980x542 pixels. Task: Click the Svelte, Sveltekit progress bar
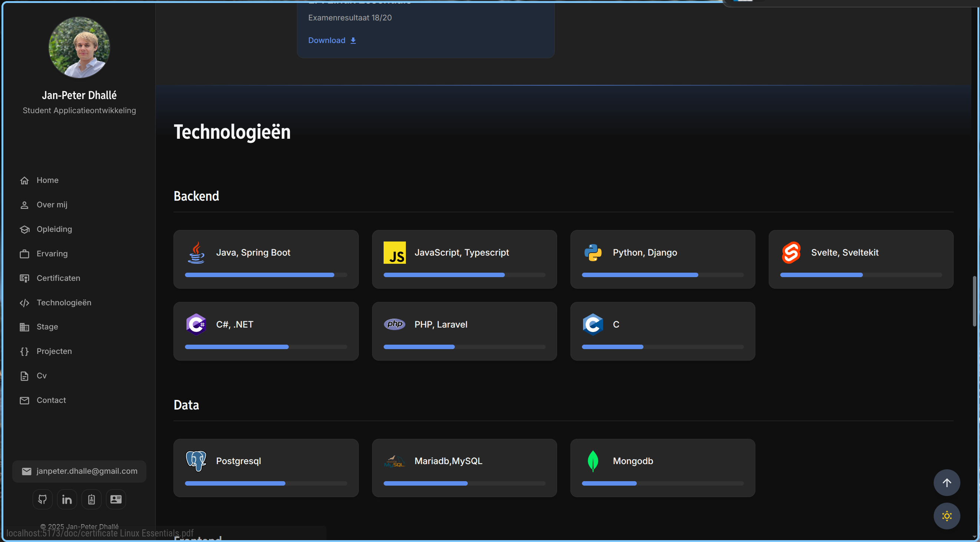(x=861, y=275)
